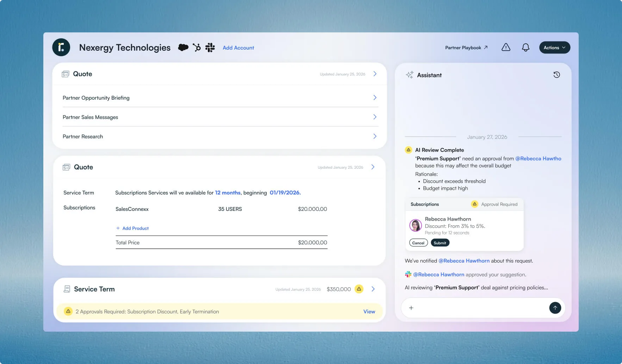Click the second Quote card document icon
Image resolution: width=622 pixels, height=364 pixels.
66,167
